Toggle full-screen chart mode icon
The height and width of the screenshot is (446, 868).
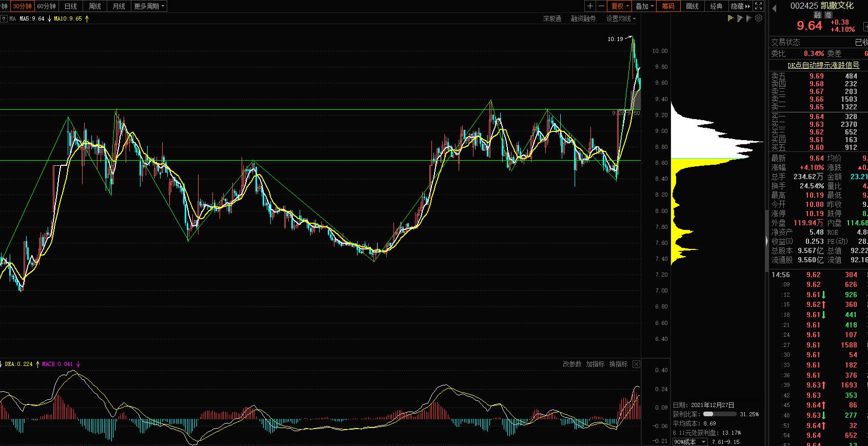click(758, 6)
